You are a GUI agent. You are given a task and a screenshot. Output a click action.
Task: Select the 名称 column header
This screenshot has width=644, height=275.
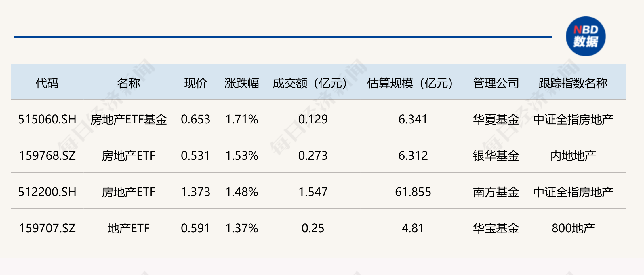pos(128,83)
